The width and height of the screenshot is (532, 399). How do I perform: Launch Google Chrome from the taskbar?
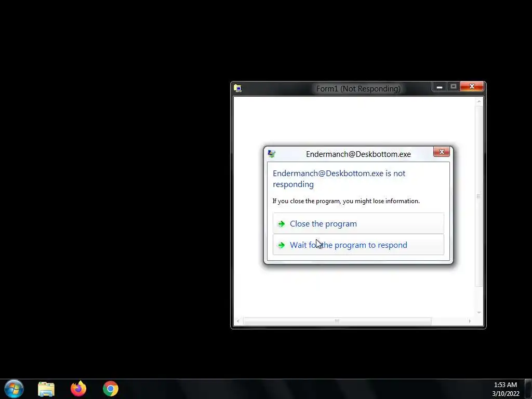pyautogui.click(x=111, y=389)
